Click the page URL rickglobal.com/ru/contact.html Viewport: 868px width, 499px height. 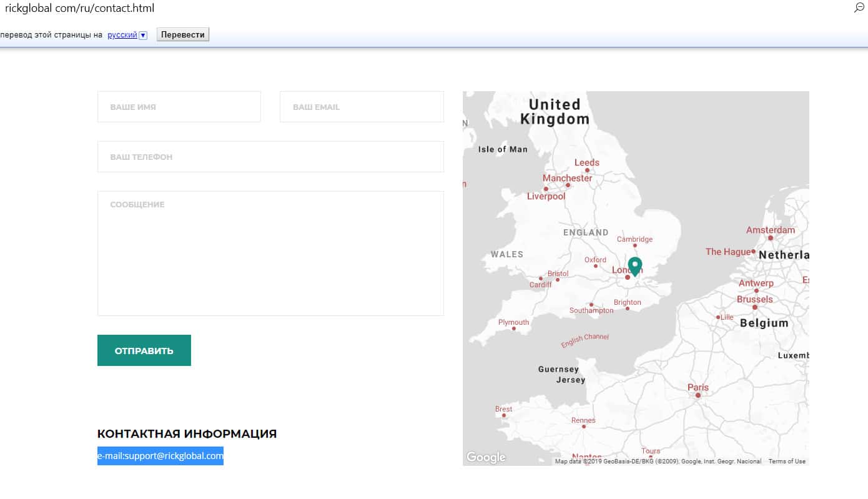[x=79, y=8]
